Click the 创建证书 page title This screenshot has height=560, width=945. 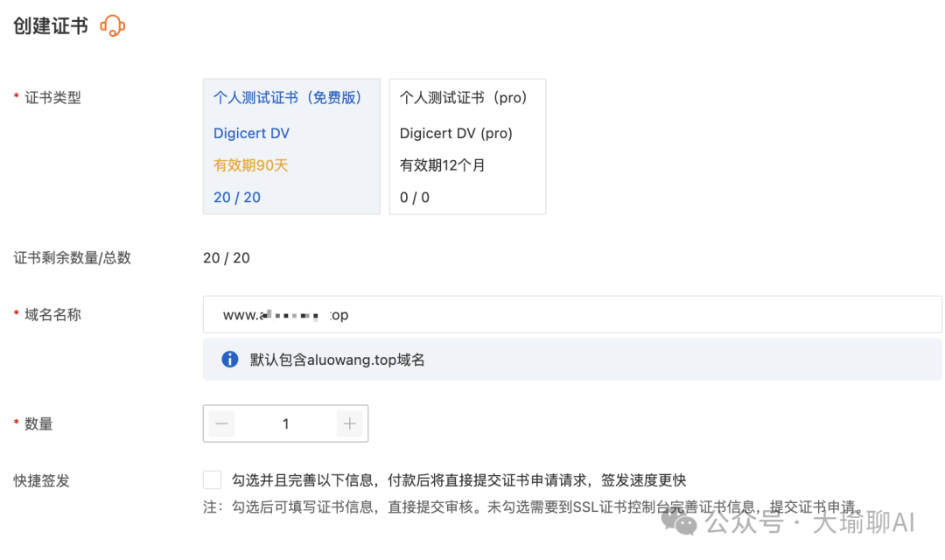coord(51,26)
